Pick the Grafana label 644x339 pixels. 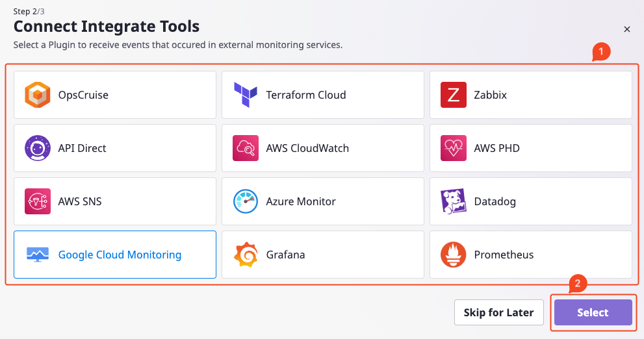[x=285, y=255]
